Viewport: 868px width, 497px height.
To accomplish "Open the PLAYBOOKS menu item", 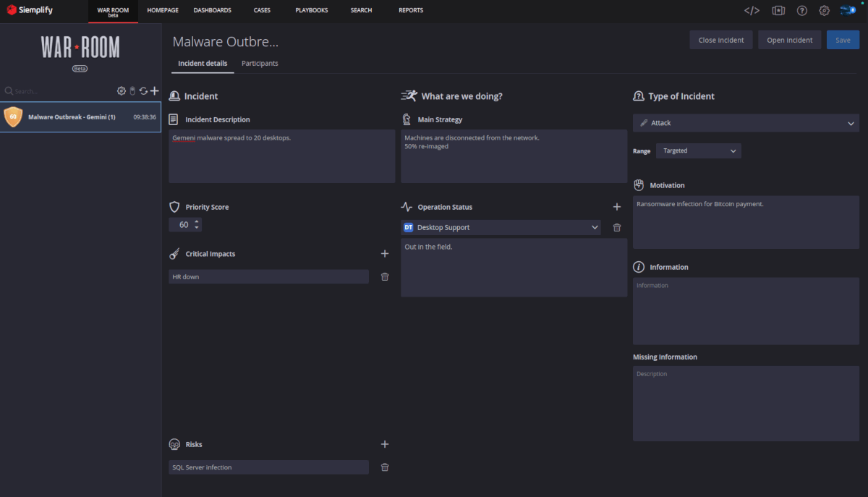I will [311, 10].
